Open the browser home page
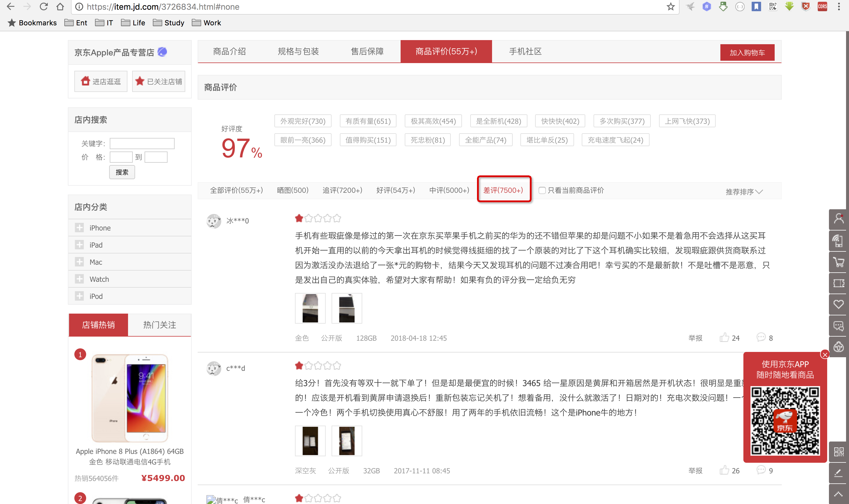The height and width of the screenshot is (504, 849). (x=60, y=6)
